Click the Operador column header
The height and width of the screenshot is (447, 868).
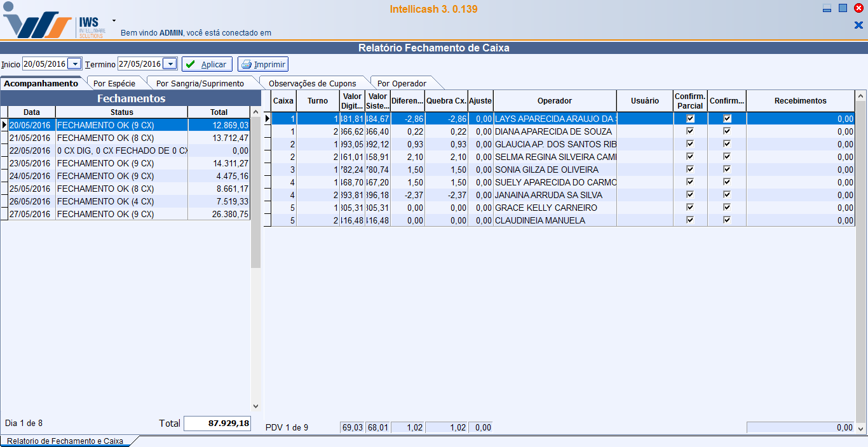point(555,101)
